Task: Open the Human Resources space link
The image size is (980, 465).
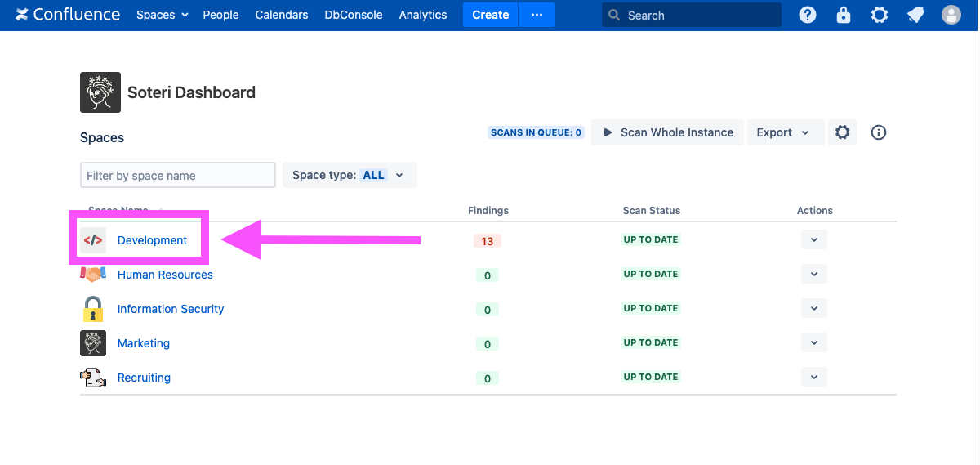Action: click(x=165, y=275)
